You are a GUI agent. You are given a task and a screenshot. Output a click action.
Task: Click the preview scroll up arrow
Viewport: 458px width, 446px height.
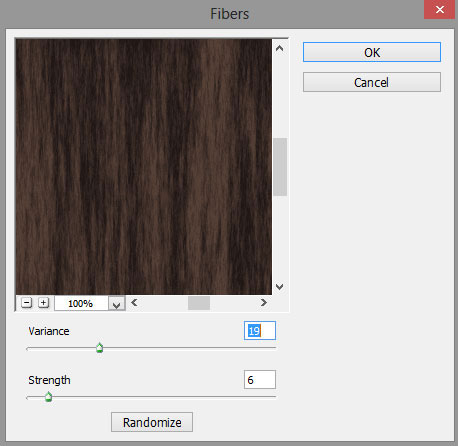click(280, 49)
